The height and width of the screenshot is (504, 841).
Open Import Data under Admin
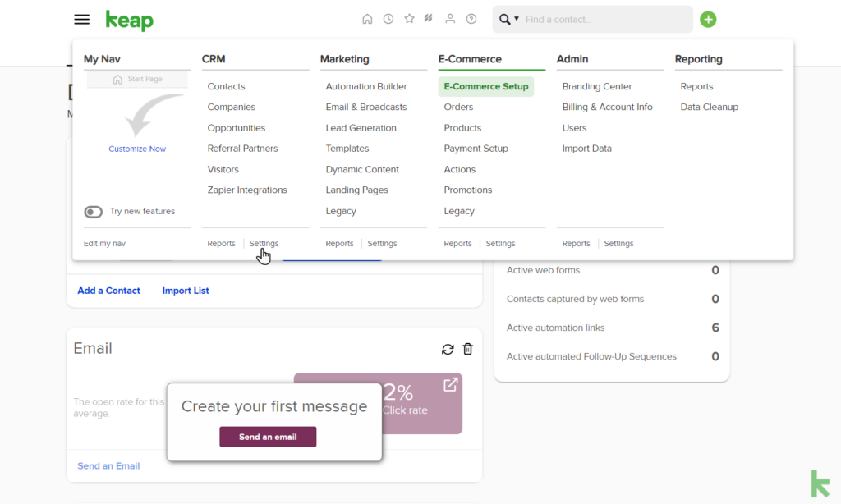click(x=586, y=149)
